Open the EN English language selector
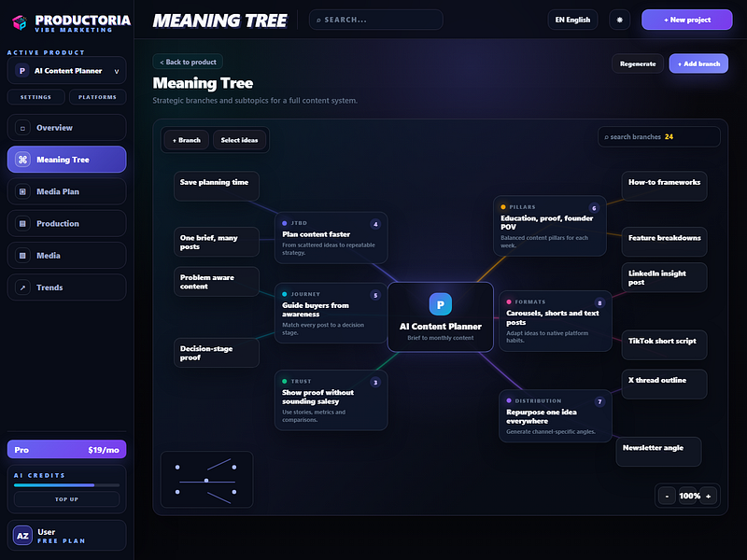747x560 pixels. point(572,20)
